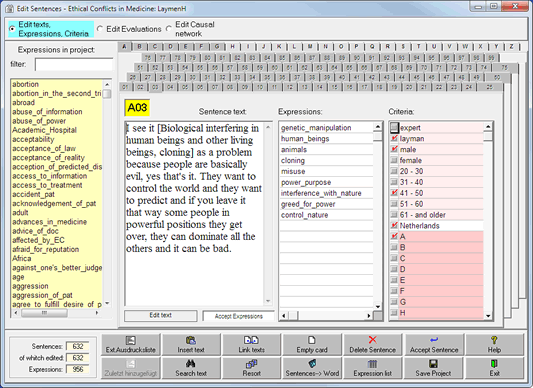Image resolution: width=533 pixels, height=388 pixels.
Task: Open sentence card tab 50
Action: pyautogui.click(x=497, y=77)
